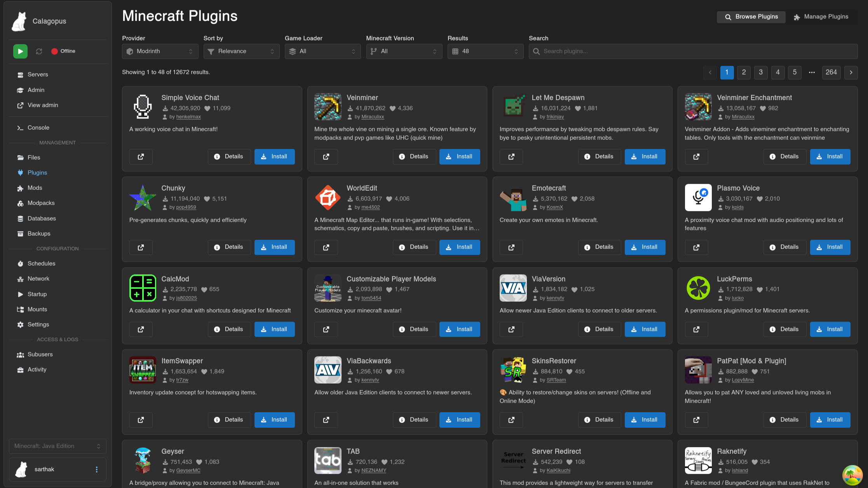The height and width of the screenshot is (488, 868).
Task: Click the ViaVersion plugin icon
Action: click(513, 288)
